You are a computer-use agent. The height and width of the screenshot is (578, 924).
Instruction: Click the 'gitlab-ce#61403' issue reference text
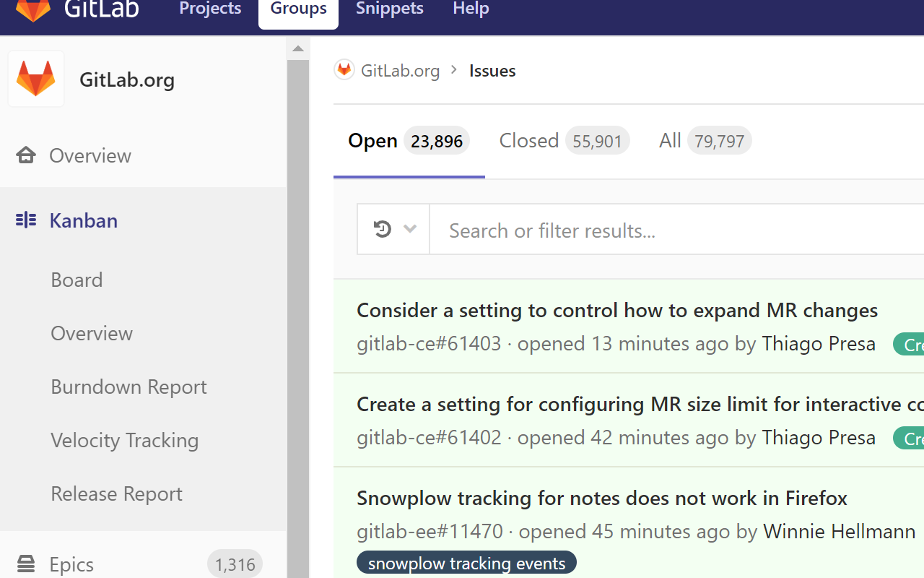click(429, 343)
